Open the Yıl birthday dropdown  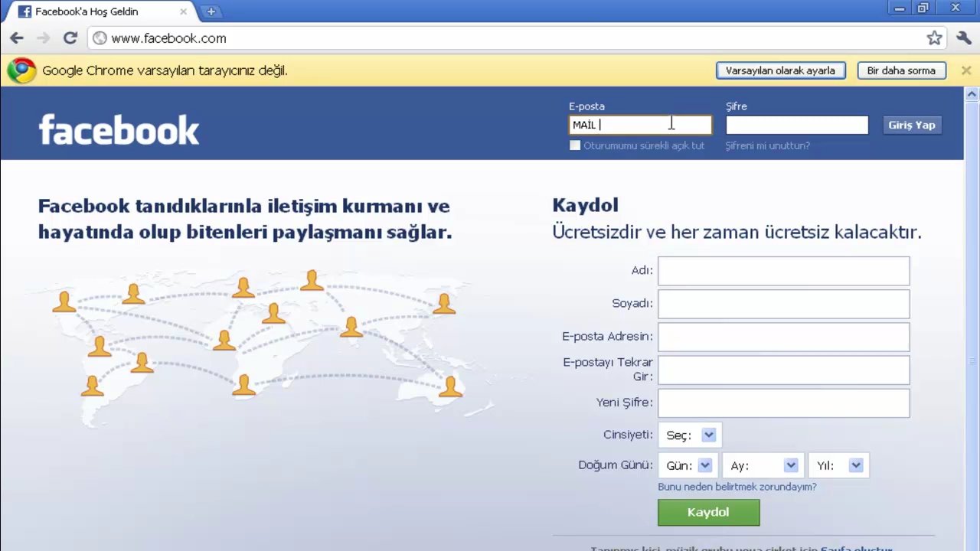838,465
